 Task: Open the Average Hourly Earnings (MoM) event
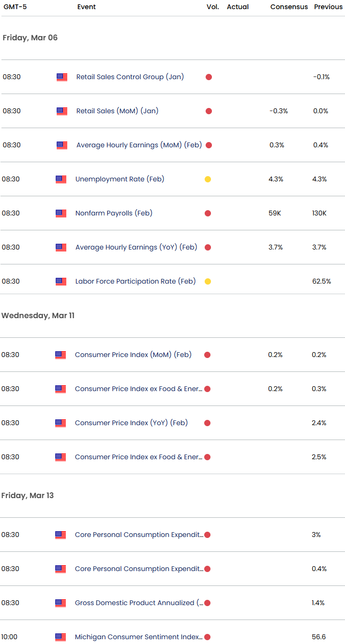[139, 145]
